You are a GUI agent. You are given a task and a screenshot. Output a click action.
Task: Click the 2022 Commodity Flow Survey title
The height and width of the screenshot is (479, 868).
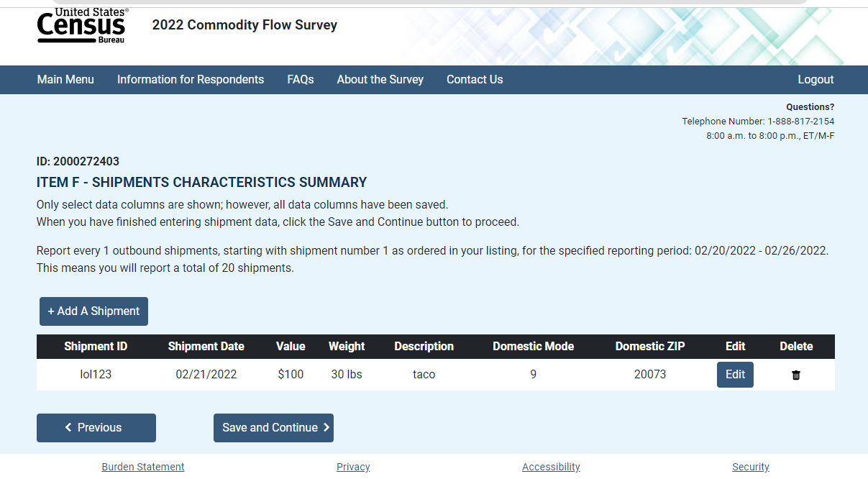245,25
